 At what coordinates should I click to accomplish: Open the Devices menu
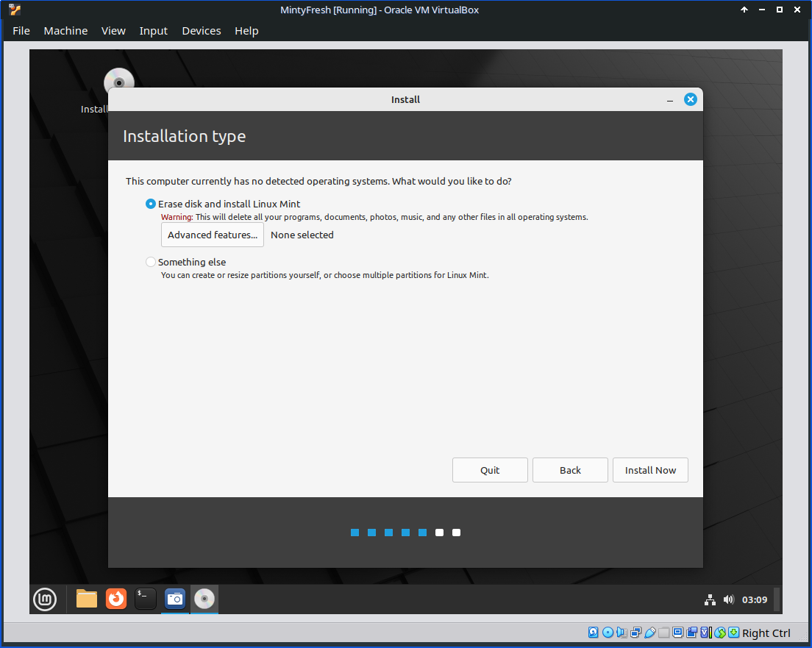[202, 31]
